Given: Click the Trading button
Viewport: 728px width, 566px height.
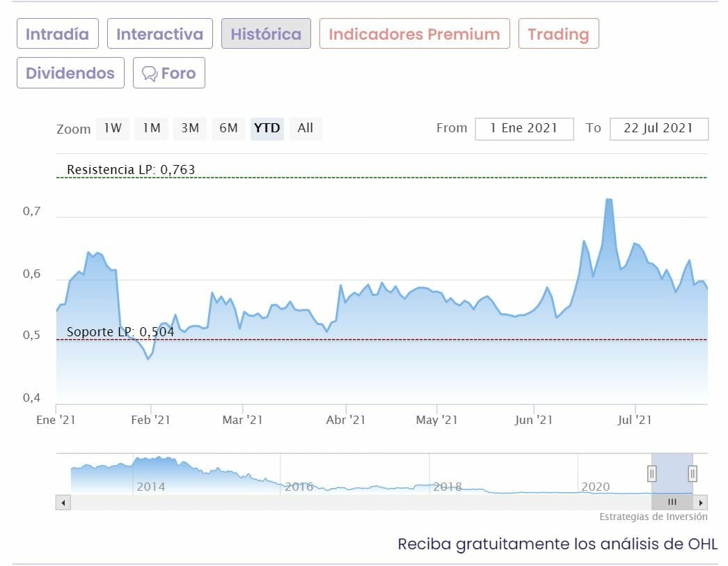Looking at the screenshot, I should (x=558, y=33).
